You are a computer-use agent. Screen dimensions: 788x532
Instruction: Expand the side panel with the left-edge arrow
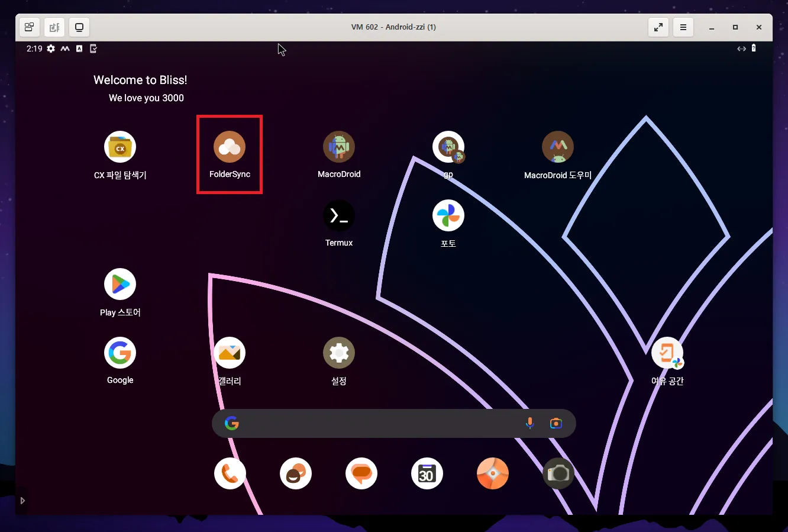pyautogui.click(x=22, y=500)
